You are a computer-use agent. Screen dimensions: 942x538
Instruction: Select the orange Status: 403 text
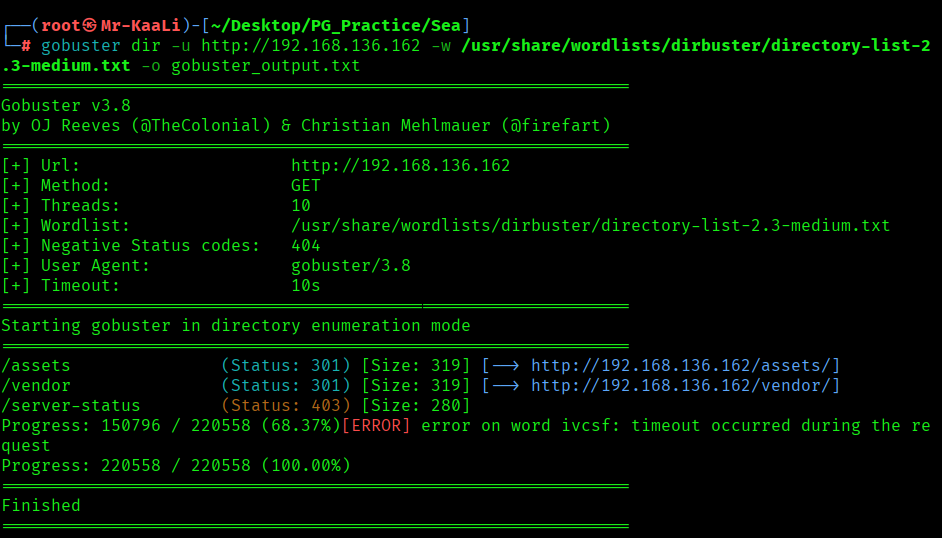point(285,406)
